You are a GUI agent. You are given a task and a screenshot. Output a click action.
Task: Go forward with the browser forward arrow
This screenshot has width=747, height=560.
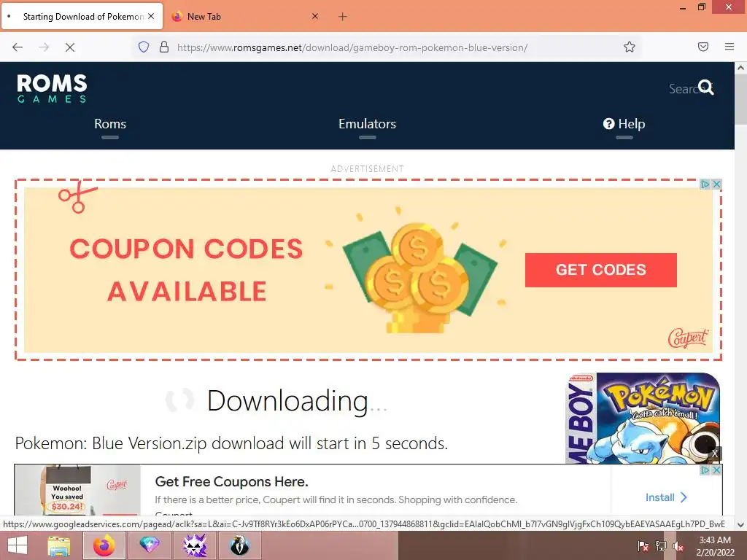pos(44,47)
